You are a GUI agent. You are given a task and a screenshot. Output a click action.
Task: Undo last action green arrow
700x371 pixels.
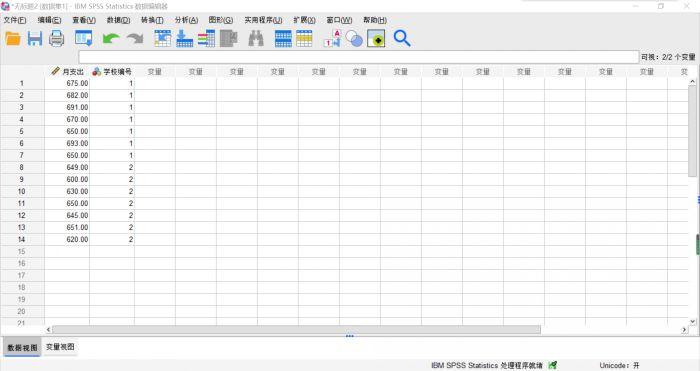click(x=111, y=38)
